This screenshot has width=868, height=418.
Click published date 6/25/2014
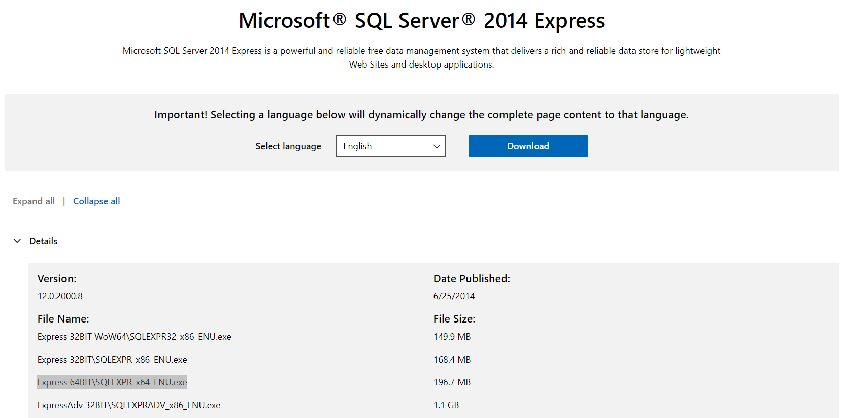point(454,296)
